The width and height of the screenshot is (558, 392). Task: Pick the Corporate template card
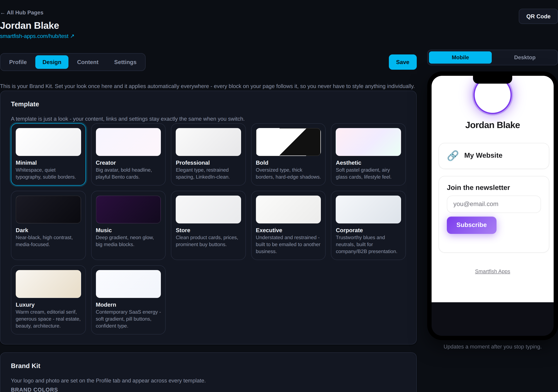pyautogui.click(x=368, y=225)
